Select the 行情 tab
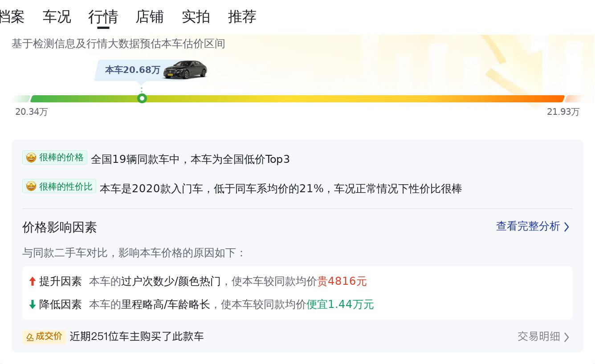 pos(103,17)
